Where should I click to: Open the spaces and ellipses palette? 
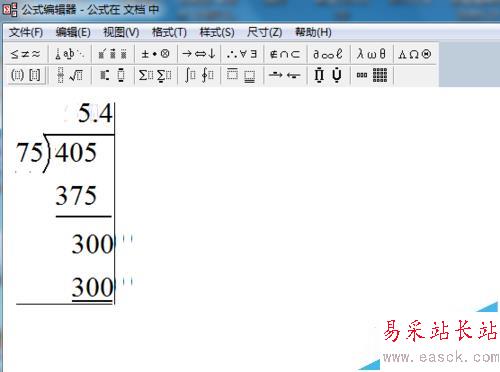coord(70,54)
